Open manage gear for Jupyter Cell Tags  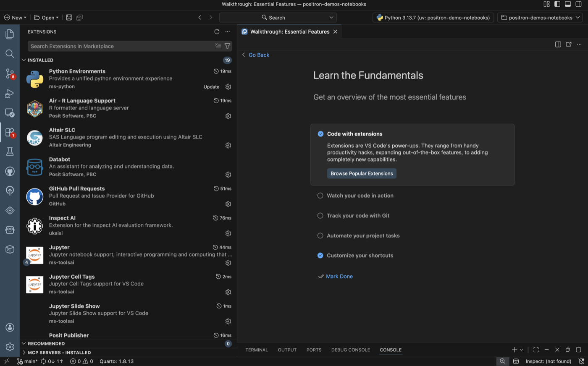pyautogui.click(x=228, y=292)
